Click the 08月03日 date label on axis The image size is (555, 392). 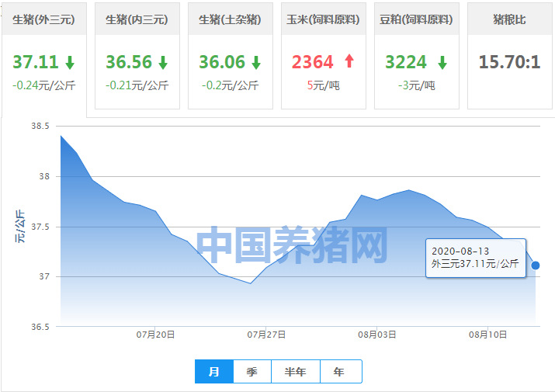click(377, 335)
